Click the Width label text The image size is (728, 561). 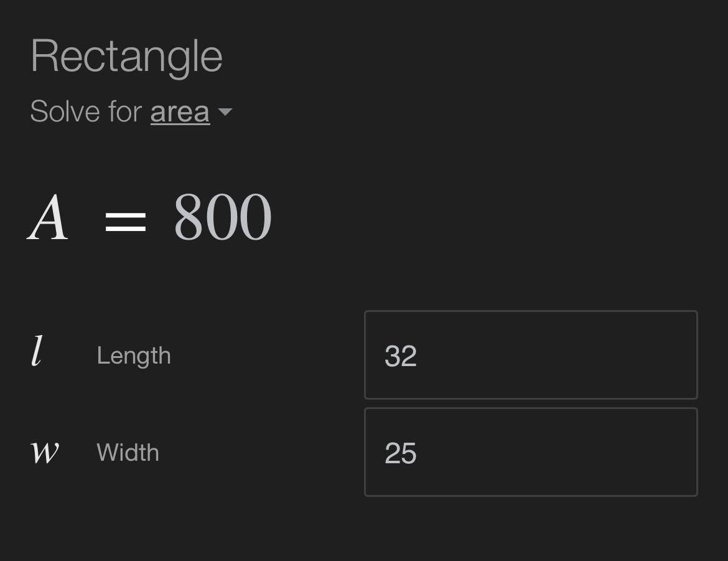pos(128,453)
